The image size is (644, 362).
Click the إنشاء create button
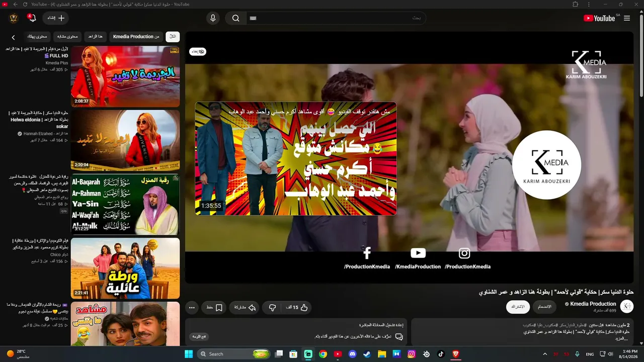coord(55,18)
